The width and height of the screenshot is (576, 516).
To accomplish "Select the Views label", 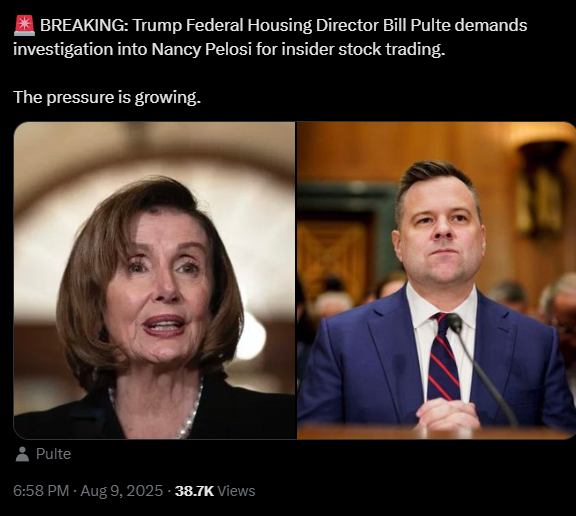I will (x=236, y=491).
